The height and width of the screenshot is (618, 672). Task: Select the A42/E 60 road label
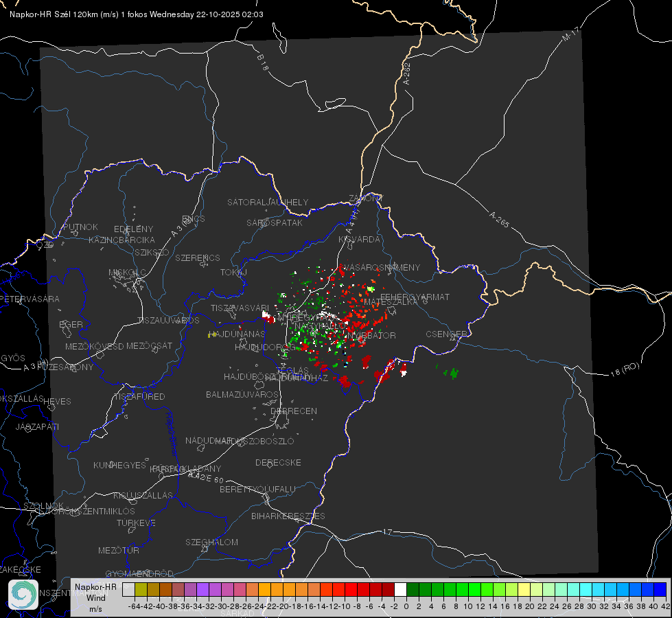pyautogui.click(x=207, y=477)
